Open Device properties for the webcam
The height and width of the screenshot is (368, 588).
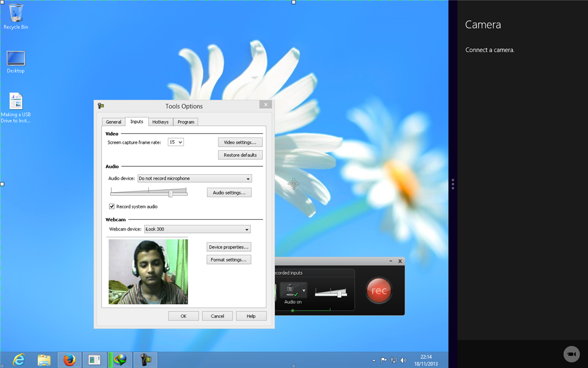coord(229,247)
